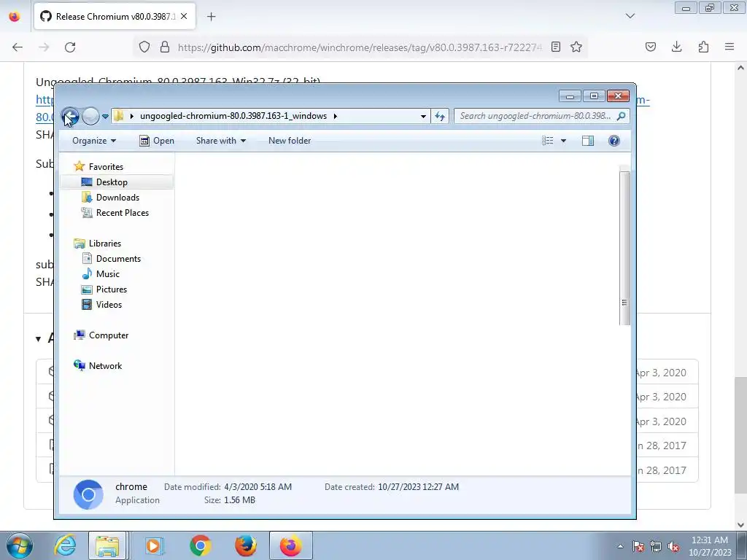Click New folder in toolbar
The width and height of the screenshot is (747, 560).
point(290,141)
